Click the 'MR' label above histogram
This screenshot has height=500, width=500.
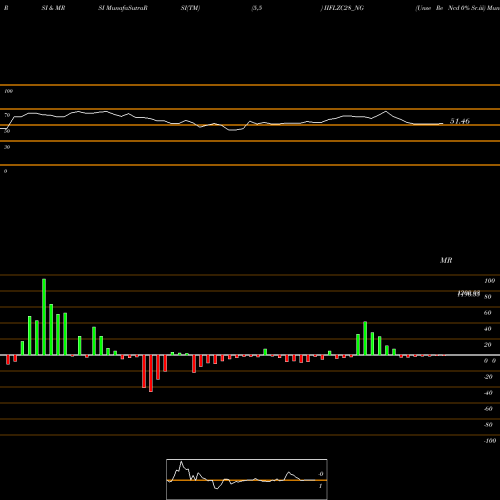446,260
